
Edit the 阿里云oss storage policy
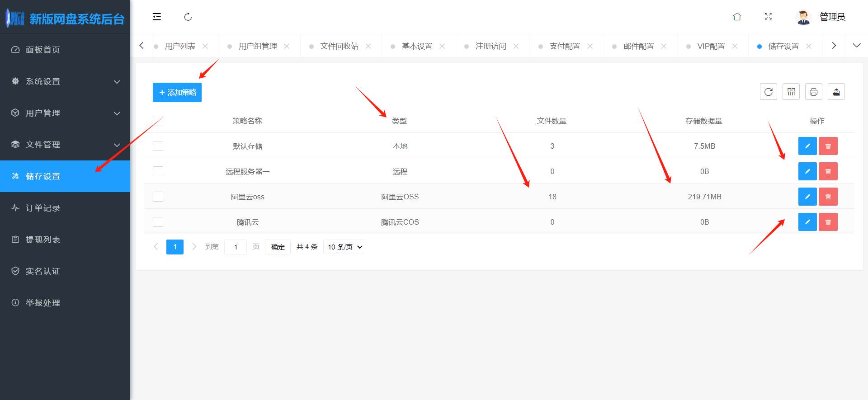(x=807, y=197)
